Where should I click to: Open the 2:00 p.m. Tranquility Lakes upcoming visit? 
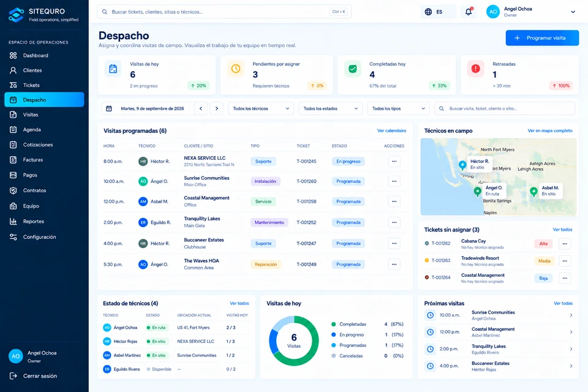pyautogui.click(x=499, y=349)
